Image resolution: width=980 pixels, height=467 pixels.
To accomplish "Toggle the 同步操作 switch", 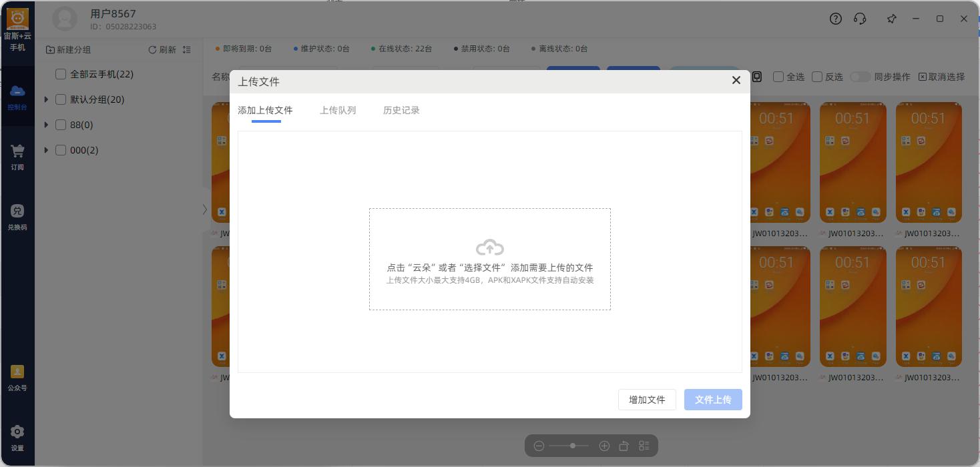I will [860, 77].
